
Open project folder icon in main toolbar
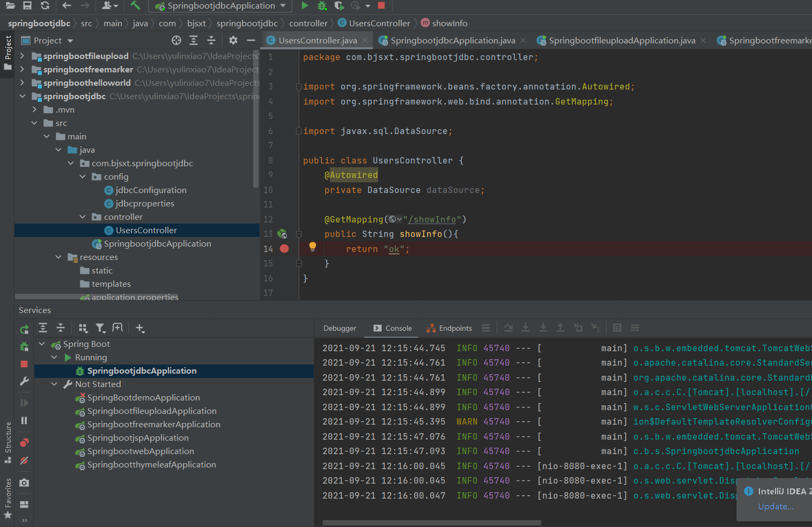[10, 5]
